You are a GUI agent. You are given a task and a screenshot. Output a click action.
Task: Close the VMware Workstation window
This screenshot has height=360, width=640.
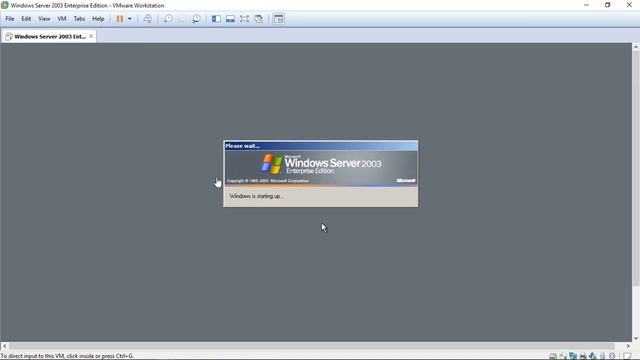tap(629, 5)
